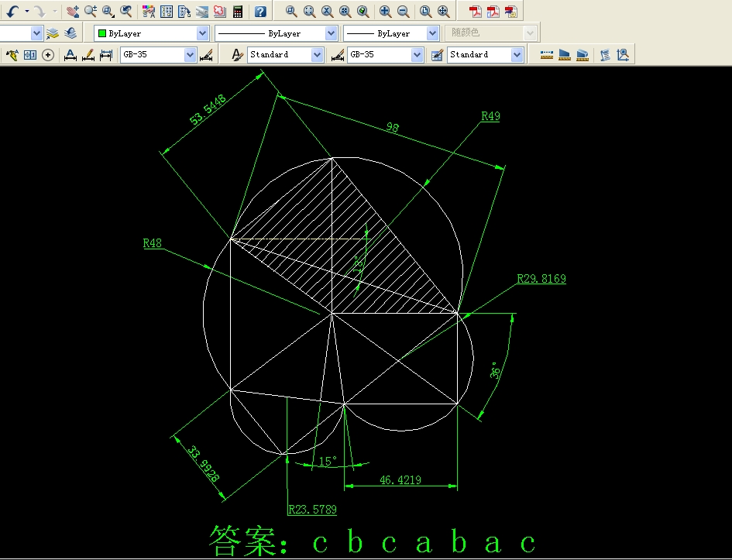
Task: Click the Zoom Out minus magnifier
Action: [403, 11]
